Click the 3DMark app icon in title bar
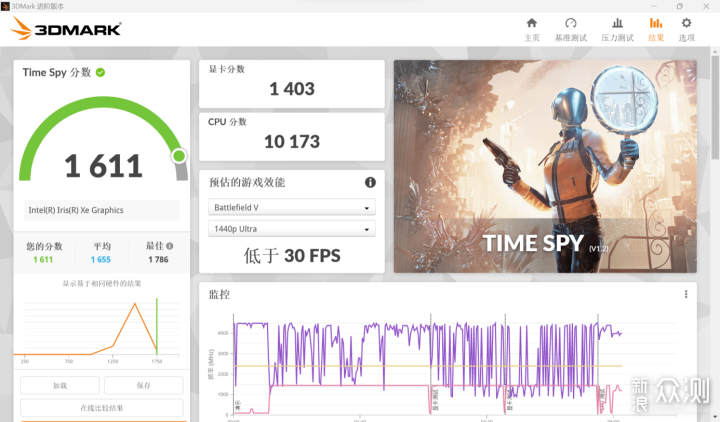Image resolution: width=720 pixels, height=422 pixels. tap(5, 6)
